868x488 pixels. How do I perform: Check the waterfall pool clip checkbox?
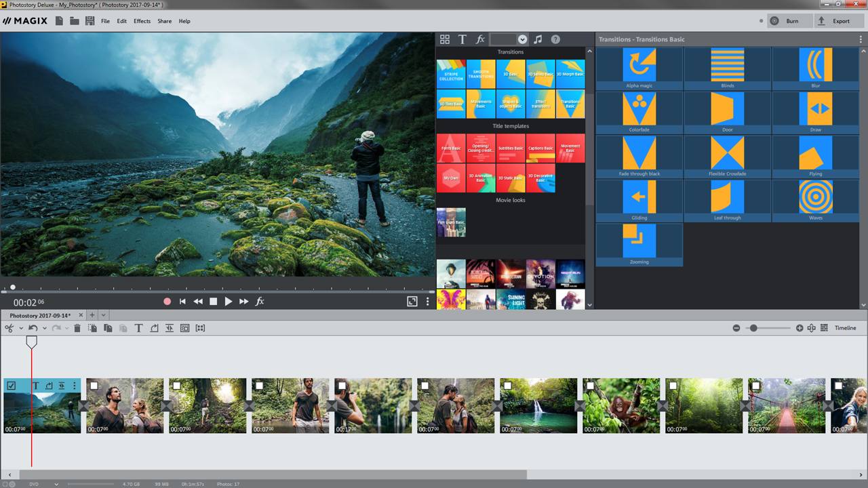(507, 386)
